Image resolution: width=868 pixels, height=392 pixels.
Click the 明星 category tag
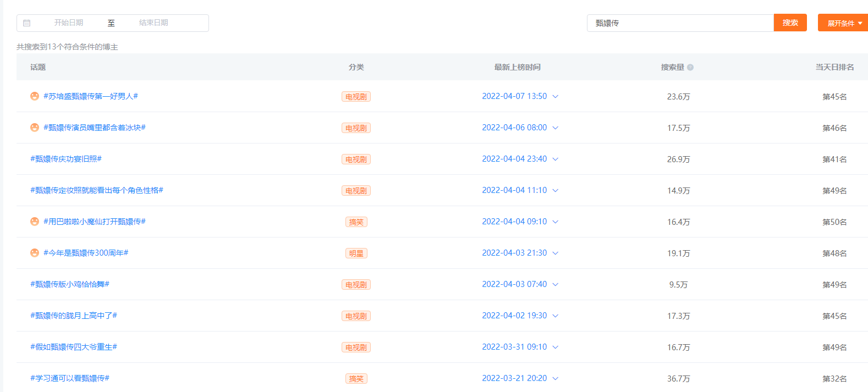[356, 253]
